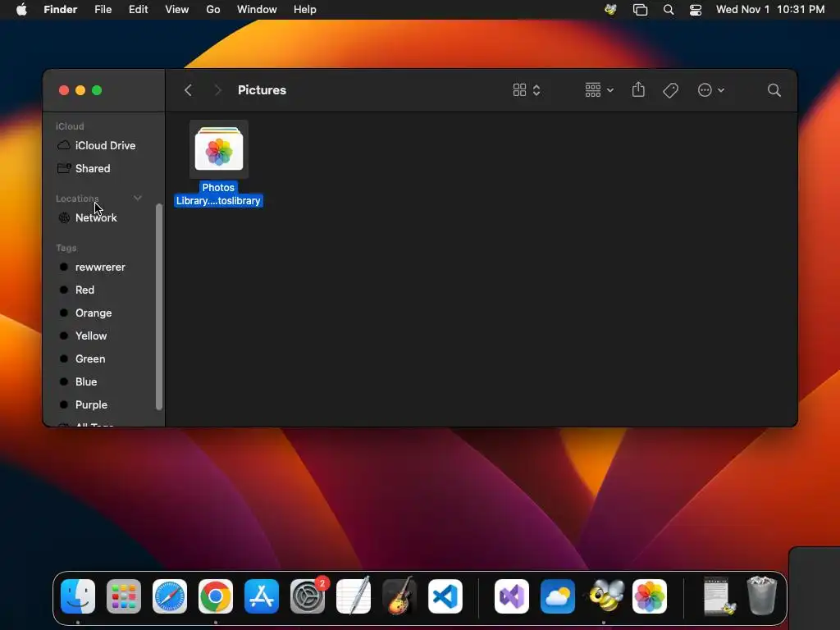Open the Edit menu
Image resolution: width=840 pixels, height=630 pixels.
(138, 10)
